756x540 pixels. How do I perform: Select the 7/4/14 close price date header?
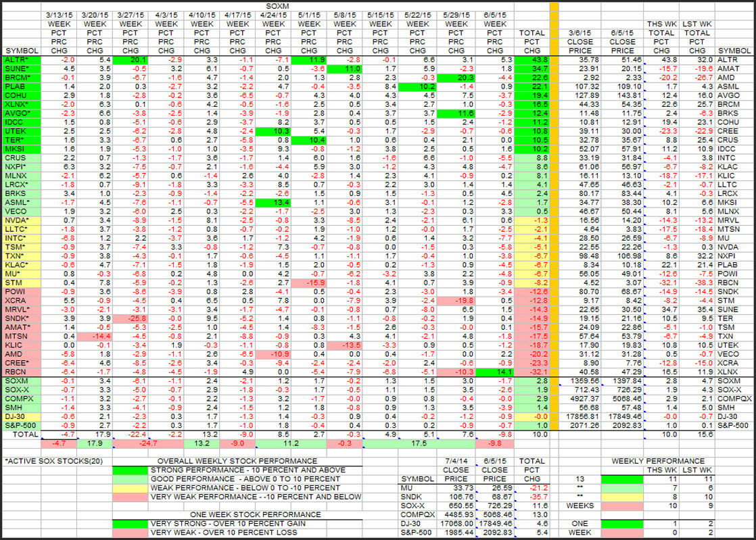pyautogui.click(x=456, y=462)
